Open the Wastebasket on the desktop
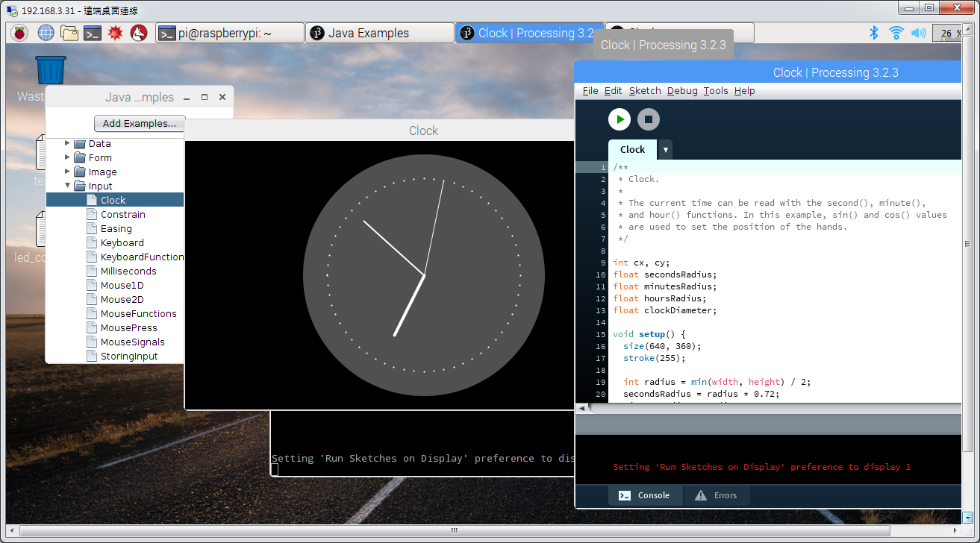Screen dimensions: 980x543 coord(51,71)
